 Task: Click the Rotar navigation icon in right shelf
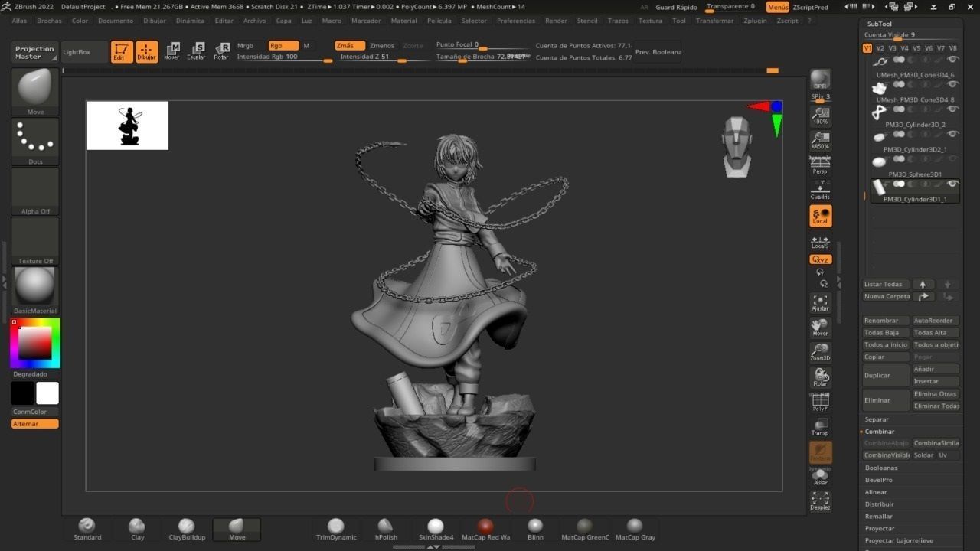[x=820, y=377]
